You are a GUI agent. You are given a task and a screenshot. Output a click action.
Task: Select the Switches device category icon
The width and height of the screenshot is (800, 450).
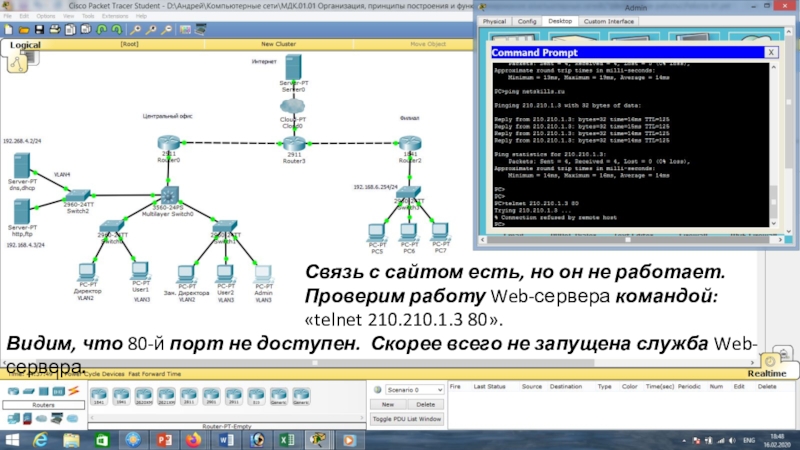coord(29,391)
